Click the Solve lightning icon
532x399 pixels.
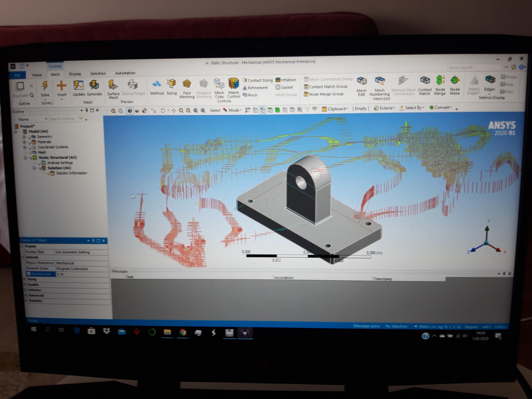tap(45, 86)
